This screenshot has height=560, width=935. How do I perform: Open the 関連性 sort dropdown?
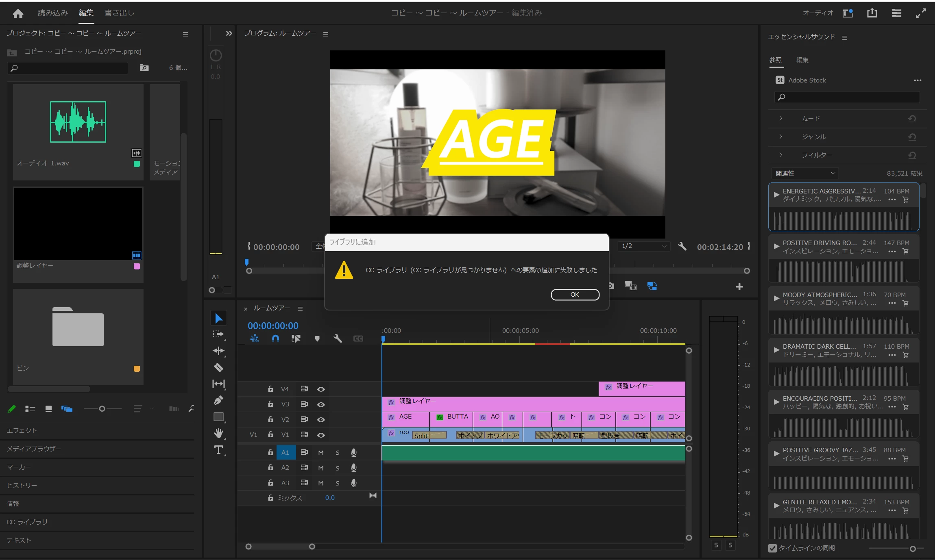(805, 174)
